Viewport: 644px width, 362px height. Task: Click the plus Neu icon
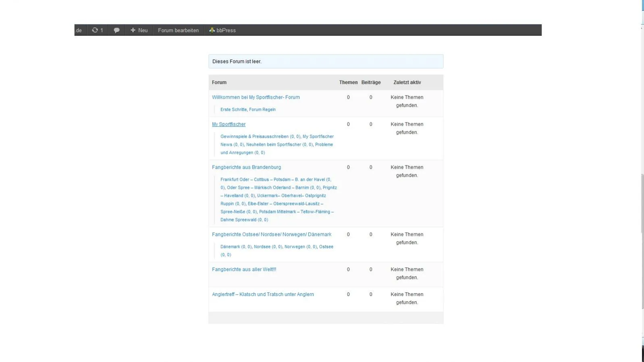click(x=133, y=30)
